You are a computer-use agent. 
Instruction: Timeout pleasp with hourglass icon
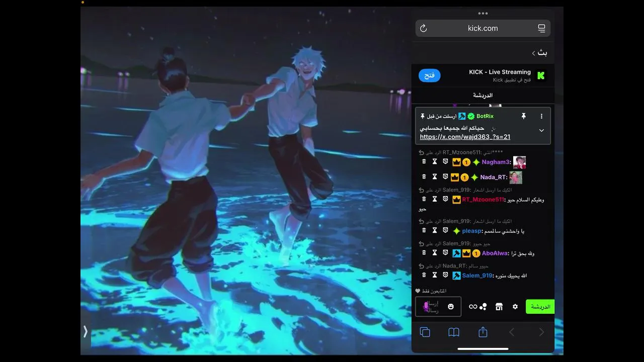(435, 230)
